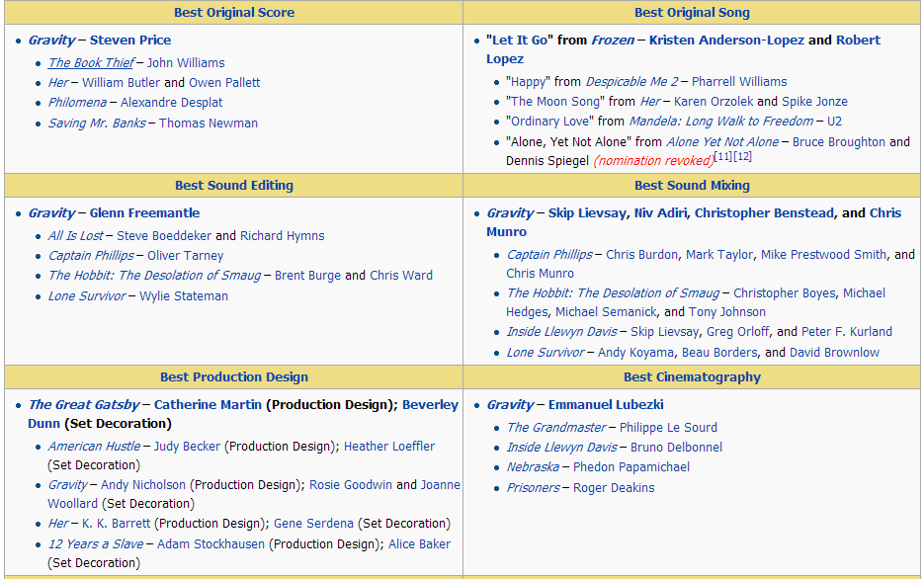924x579 pixels.
Task: Click the Mike Prestwood Smith link
Action: coord(823,255)
